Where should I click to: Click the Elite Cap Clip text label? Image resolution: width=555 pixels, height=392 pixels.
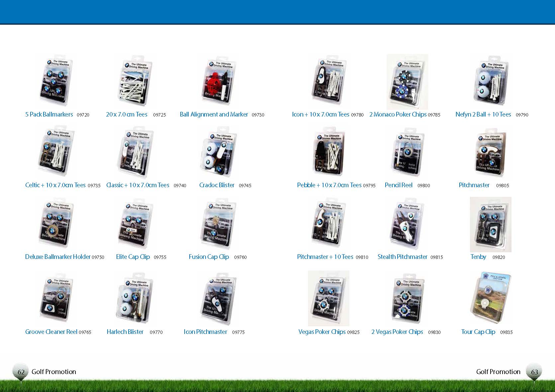pyautogui.click(x=133, y=257)
